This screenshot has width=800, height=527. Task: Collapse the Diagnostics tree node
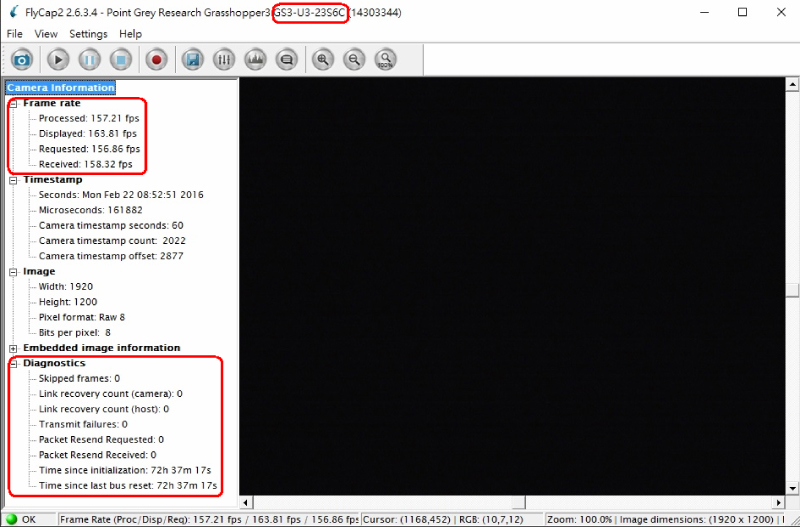click(x=13, y=363)
